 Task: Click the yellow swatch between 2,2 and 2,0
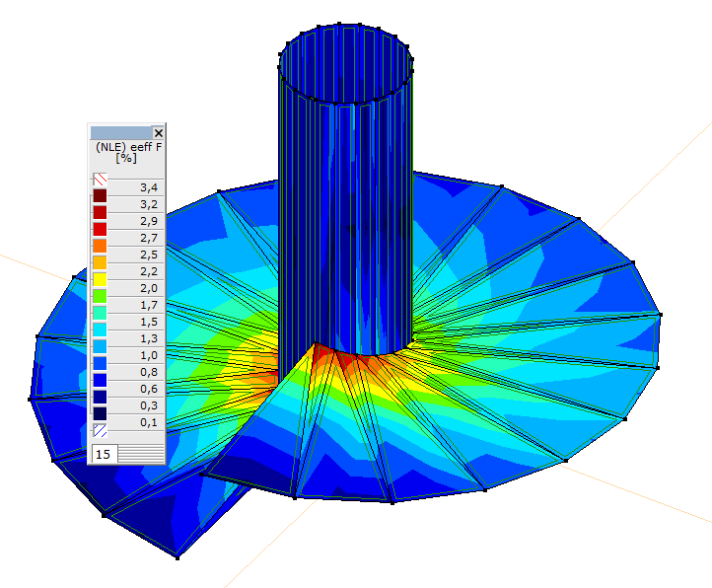(100, 279)
